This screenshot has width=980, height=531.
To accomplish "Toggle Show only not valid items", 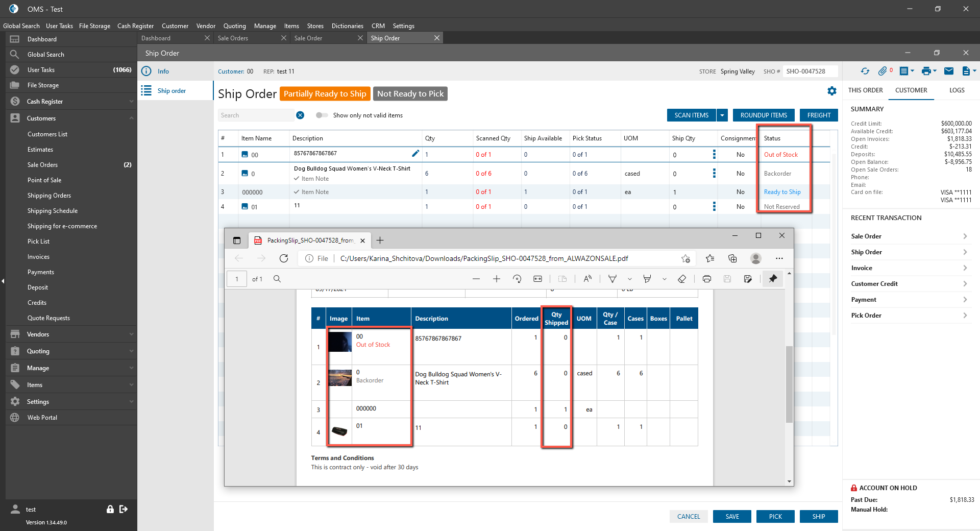I will pos(322,115).
